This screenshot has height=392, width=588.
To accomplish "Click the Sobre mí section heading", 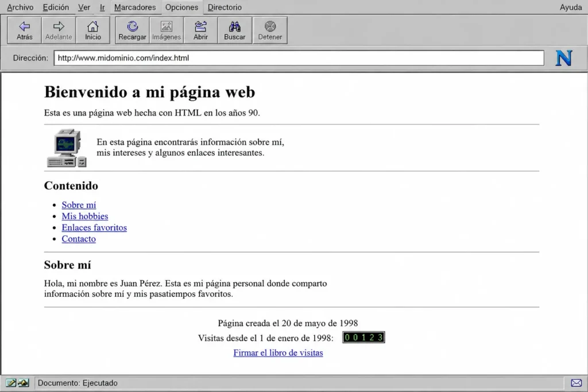I will [x=68, y=265].
